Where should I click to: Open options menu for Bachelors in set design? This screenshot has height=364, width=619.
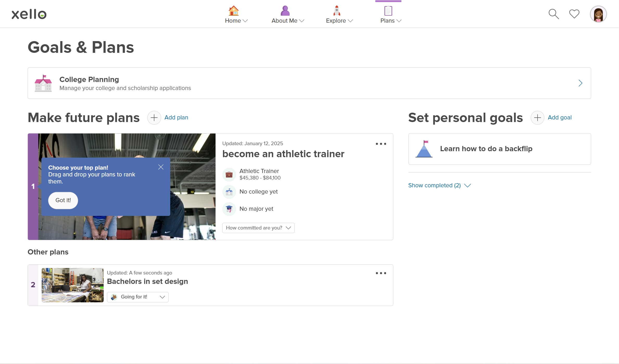tap(381, 273)
